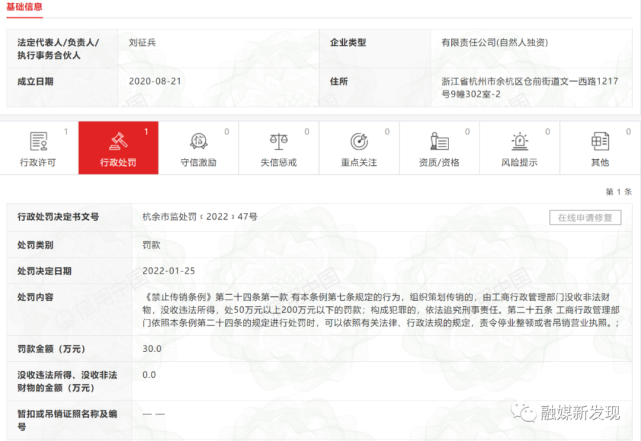Click the 重点关注 tab label
This screenshot has height=441, width=641.
click(x=359, y=162)
